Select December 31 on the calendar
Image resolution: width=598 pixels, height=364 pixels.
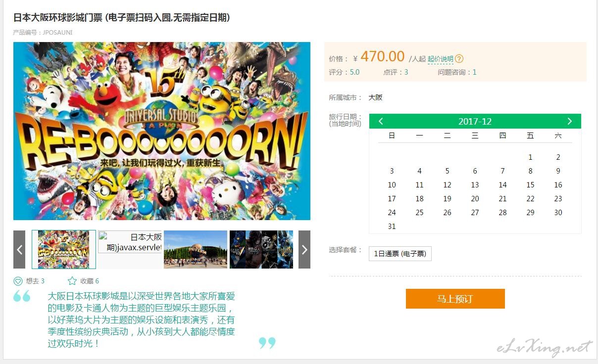(392, 227)
